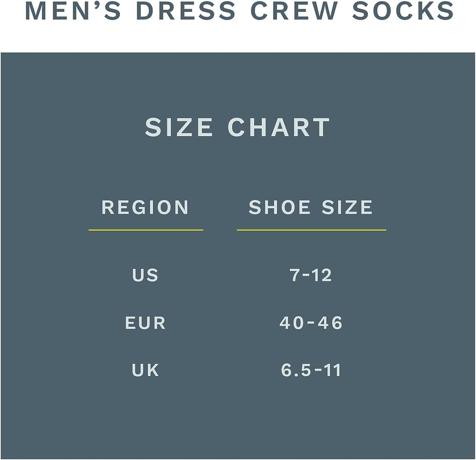Click the 12 in the US size range
The image size is (476, 460).
(322, 275)
